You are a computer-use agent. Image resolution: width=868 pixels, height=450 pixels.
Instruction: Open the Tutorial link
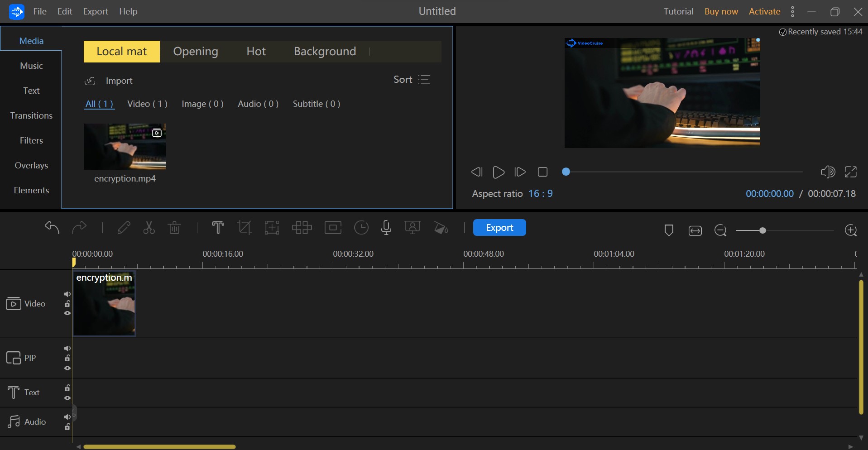click(678, 11)
